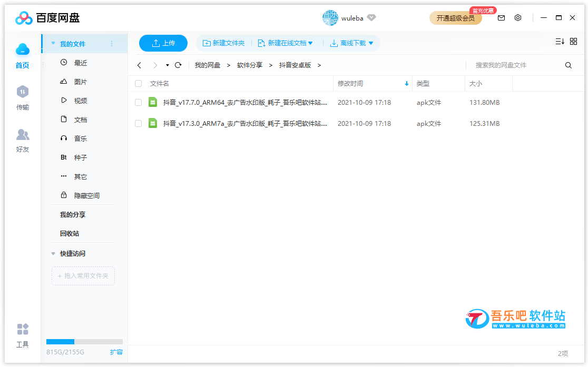Image resolution: width=588 pixels, height=367 pixels.
Task: Open the navigation history dropdown arrow
Action: (167, 65)
